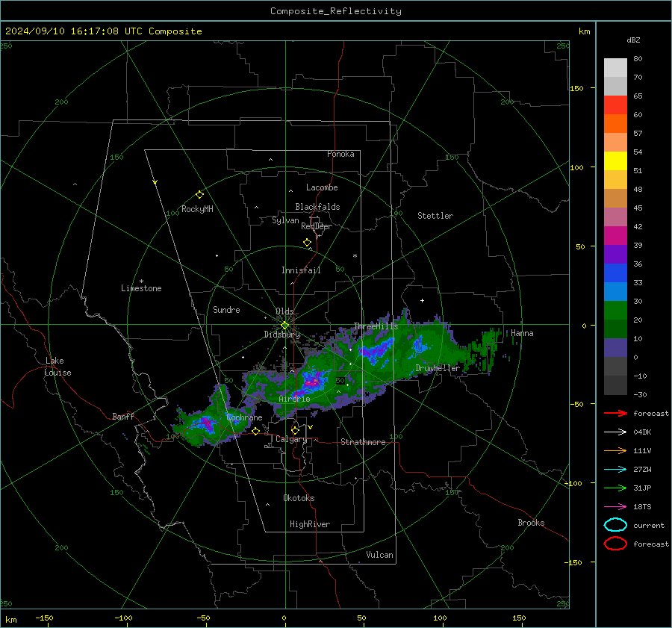Select the green 30 dBZ color swatch
Screen dimensions: 672x628
point(615,310)
